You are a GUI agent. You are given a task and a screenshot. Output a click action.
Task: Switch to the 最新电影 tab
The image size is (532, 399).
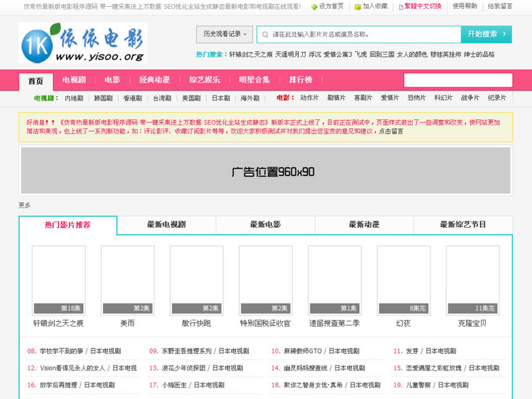tap(265, 224)
